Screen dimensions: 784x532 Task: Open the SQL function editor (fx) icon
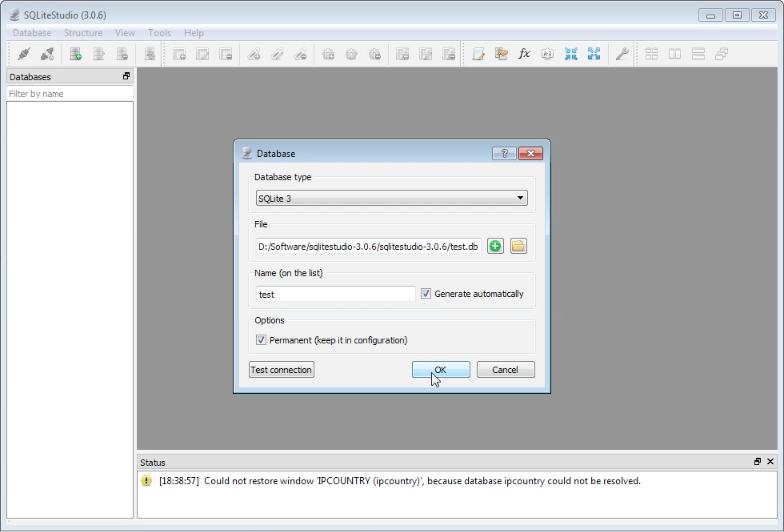point(524,54)
